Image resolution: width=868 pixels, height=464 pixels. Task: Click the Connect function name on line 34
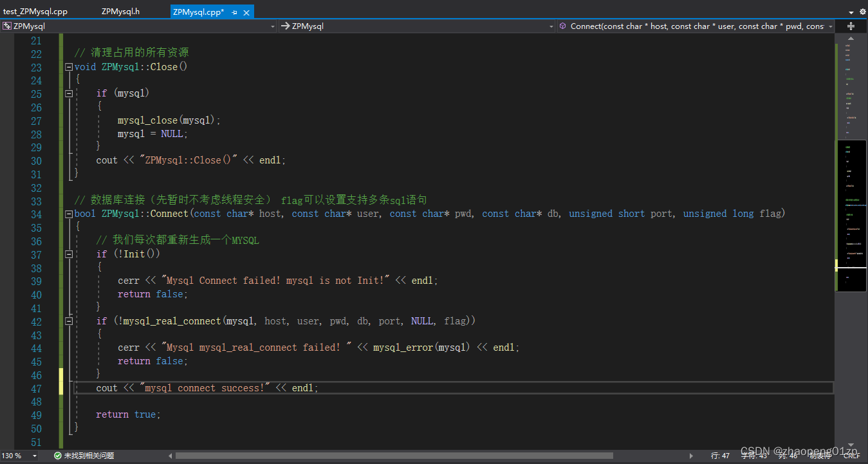click(x=169, y=214)
